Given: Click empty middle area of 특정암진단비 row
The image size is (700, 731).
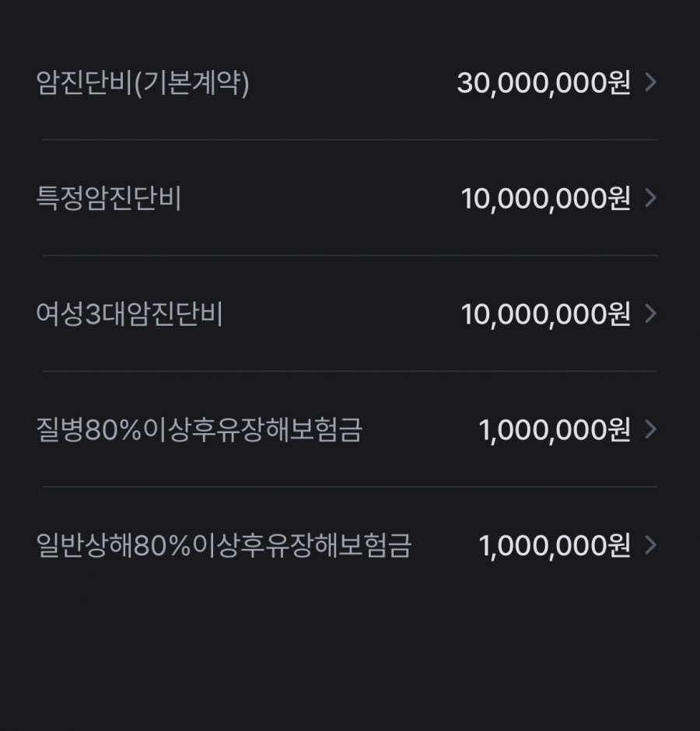Looking at the screenshot, I should 321,198.
